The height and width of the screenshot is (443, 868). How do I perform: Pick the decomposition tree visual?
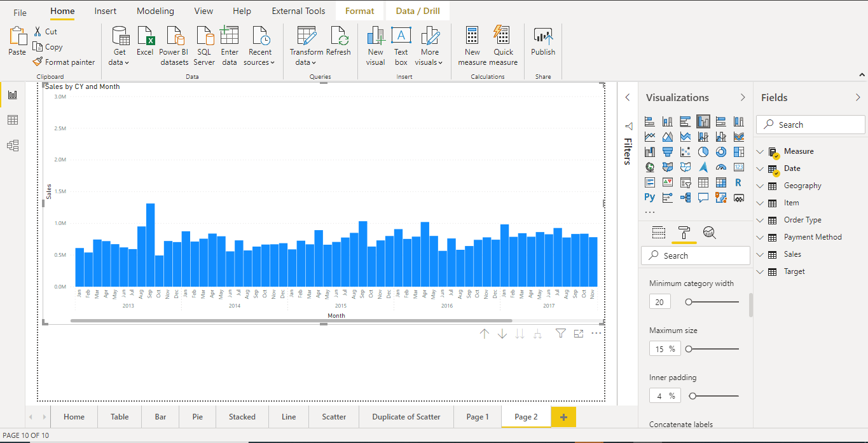tap(685, 198)
